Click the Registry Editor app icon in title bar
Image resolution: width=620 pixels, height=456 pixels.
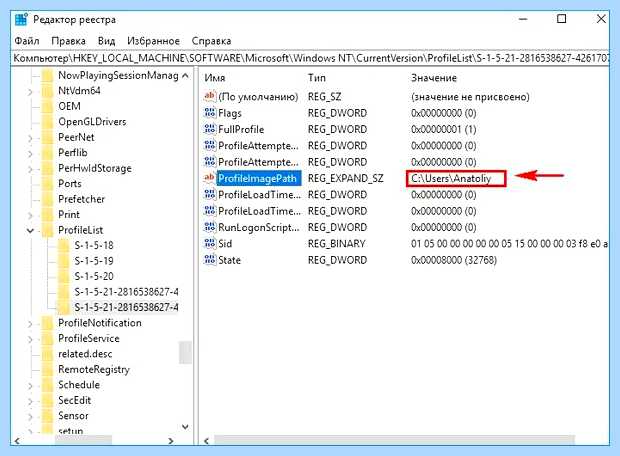pyautogui.click(x=21, y=19)
